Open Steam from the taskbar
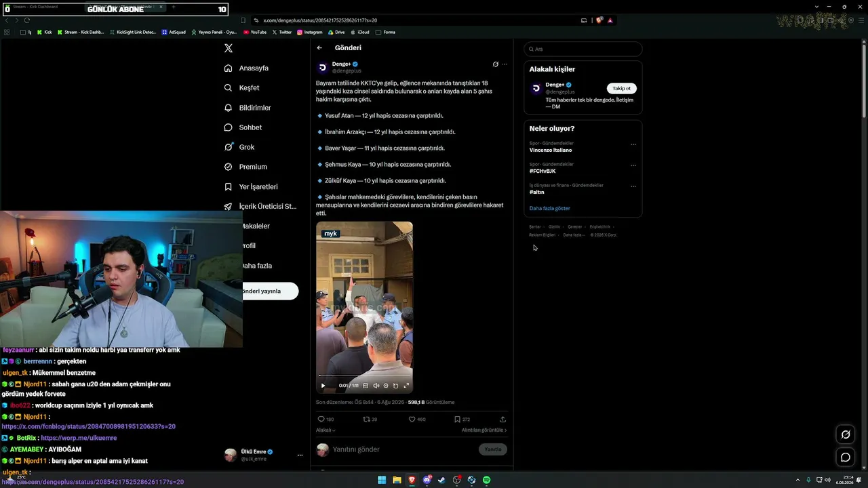Screen dimensions: 868x488 pos(441,480)
